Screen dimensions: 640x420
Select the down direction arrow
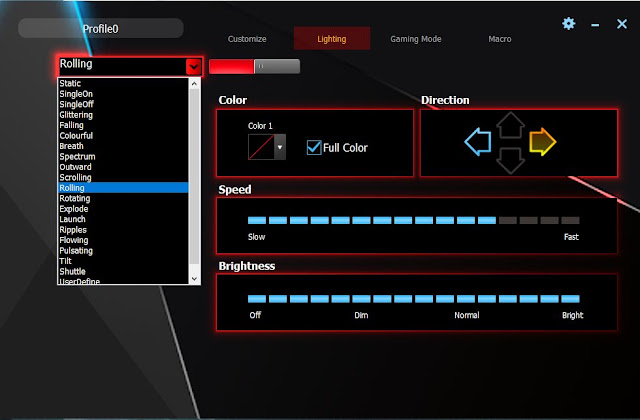(x=510, y=161)
